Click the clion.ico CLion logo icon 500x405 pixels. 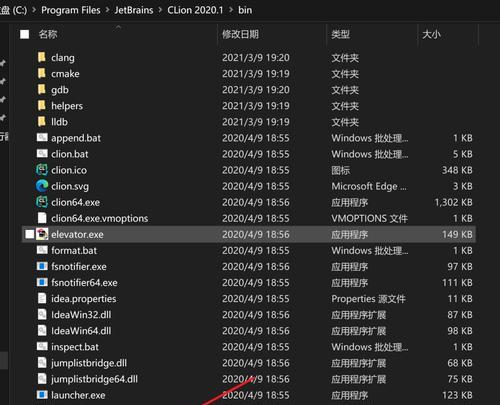coord(42,170)
